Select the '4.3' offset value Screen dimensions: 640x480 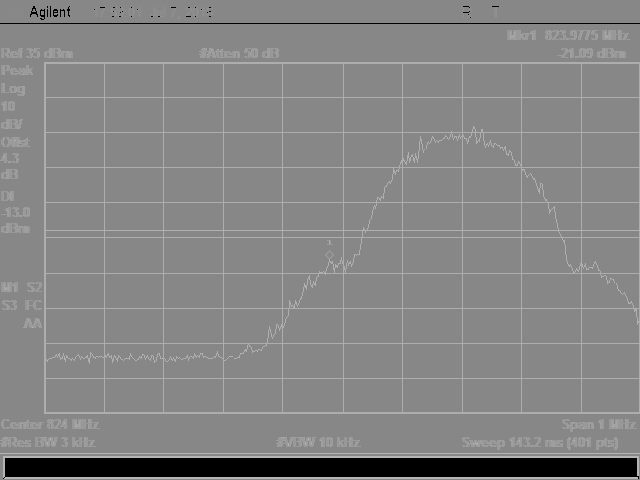click(10, 158)
